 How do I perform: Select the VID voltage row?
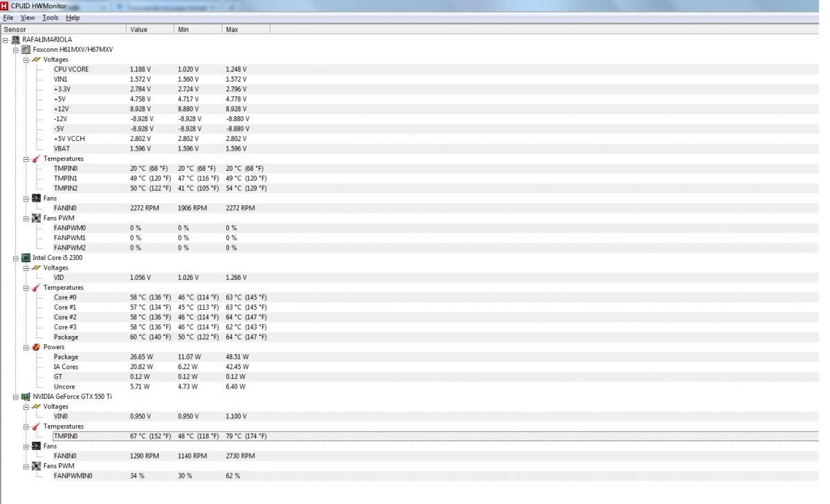(436, 277)
